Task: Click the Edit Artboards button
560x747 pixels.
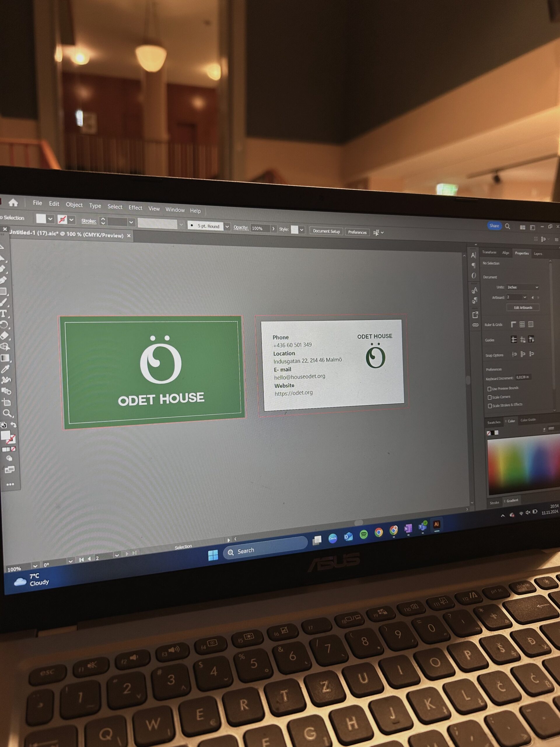Action: point(523,308)
